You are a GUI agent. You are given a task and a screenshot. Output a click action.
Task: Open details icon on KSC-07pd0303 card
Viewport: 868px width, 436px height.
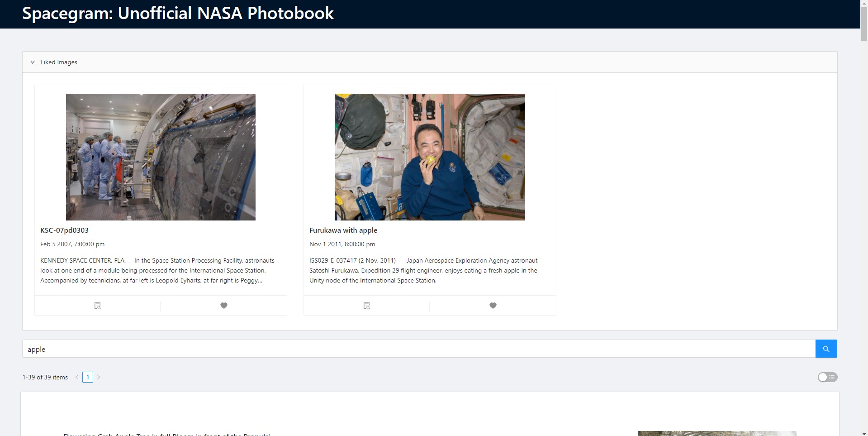[x=97, y=306]
